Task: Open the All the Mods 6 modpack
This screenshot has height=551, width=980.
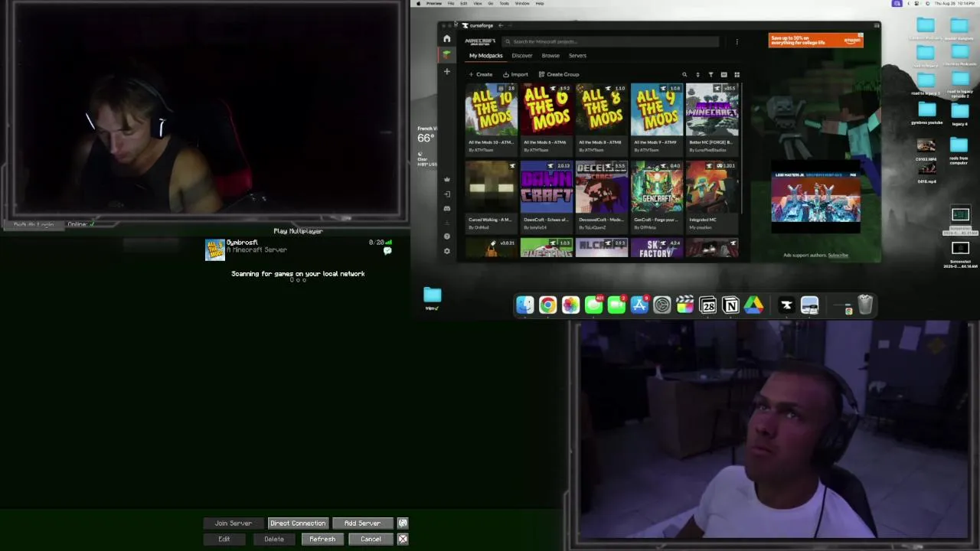Action: click(x=547, y=118)
